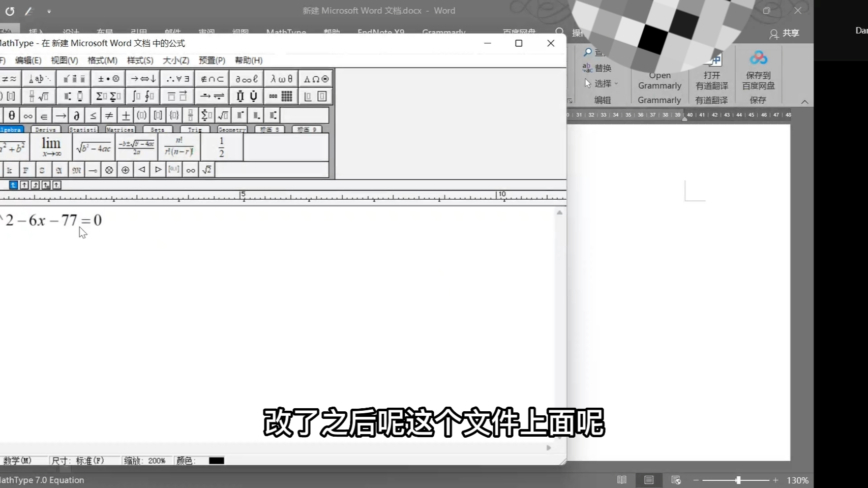Open the fraction and radical templates palette
The image size is (868, 488).
pos(38,96)
